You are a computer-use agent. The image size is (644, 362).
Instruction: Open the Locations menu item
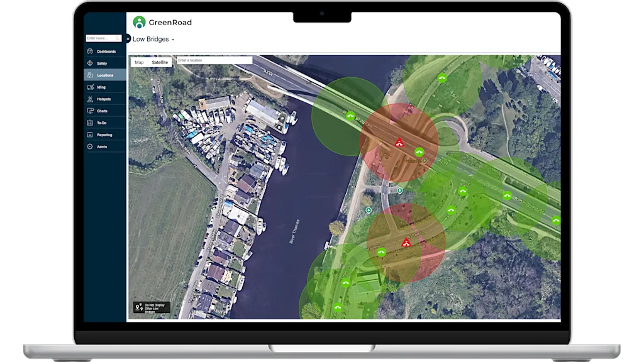pos(105,75)
